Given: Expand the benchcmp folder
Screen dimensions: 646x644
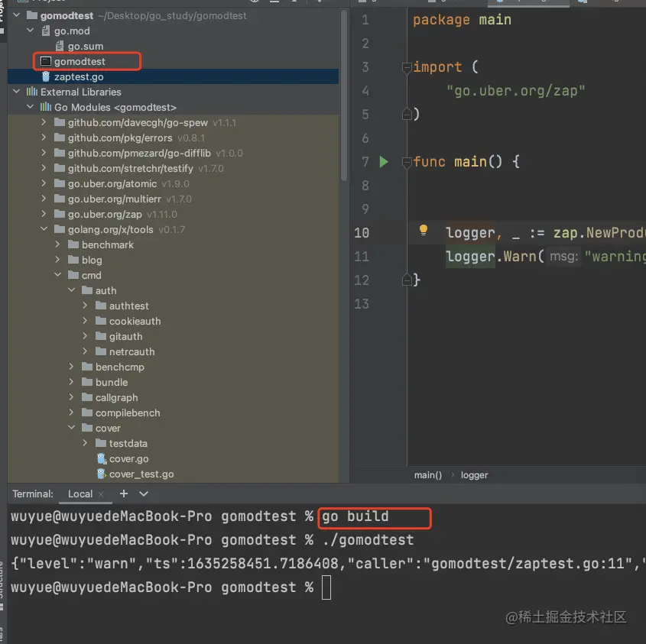Looking at the screenshot, I should [x=71, y=366].
